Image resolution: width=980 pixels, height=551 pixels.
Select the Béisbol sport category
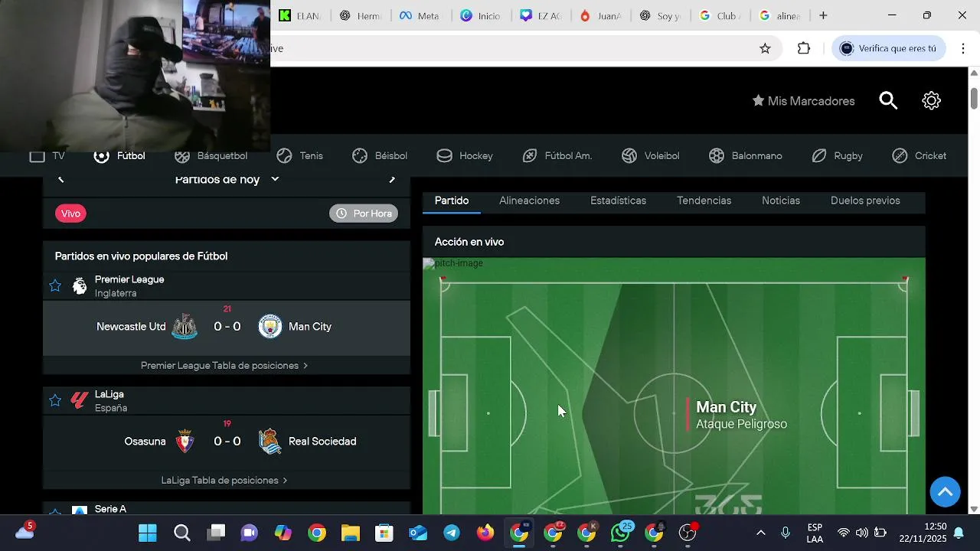(x=379, y=156)
